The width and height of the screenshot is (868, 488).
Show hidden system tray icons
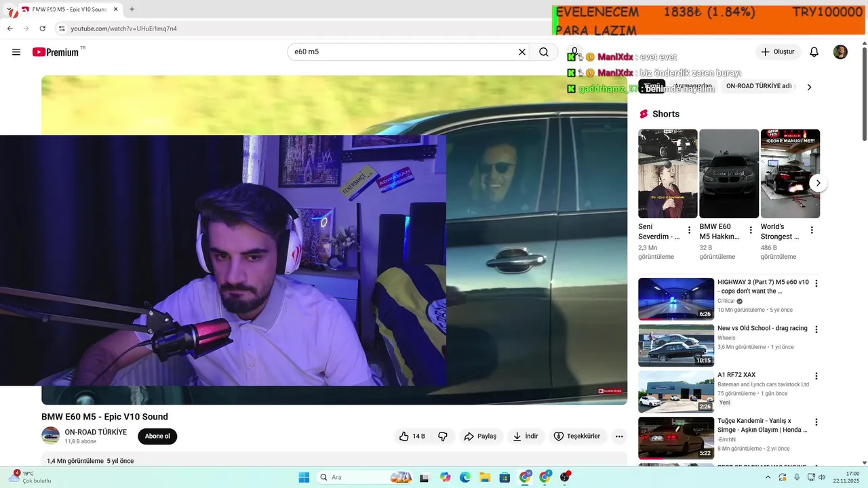(768, 477)
